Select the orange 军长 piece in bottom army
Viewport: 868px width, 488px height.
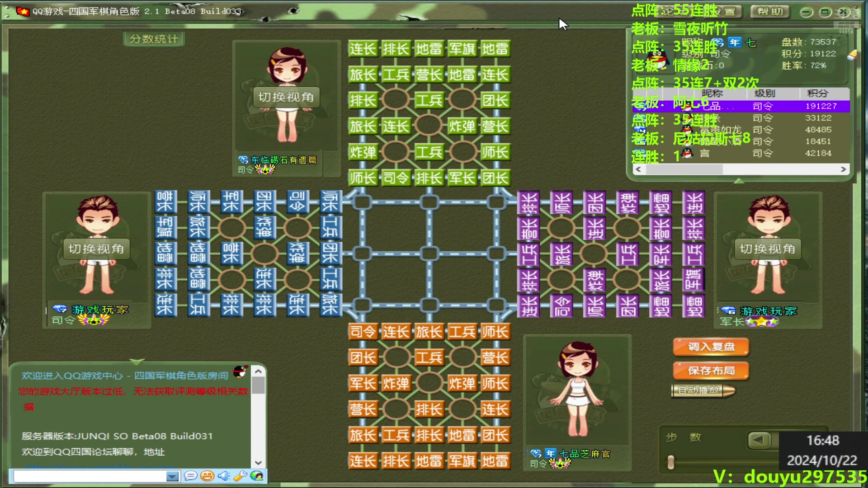[363, 384]
